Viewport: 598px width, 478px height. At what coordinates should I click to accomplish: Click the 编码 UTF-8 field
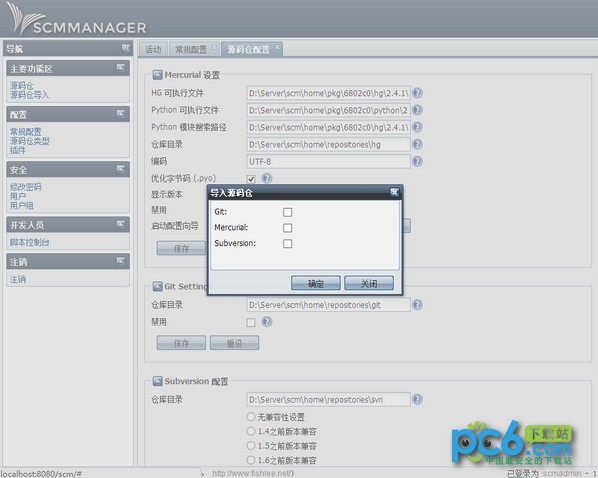point(328,161)
